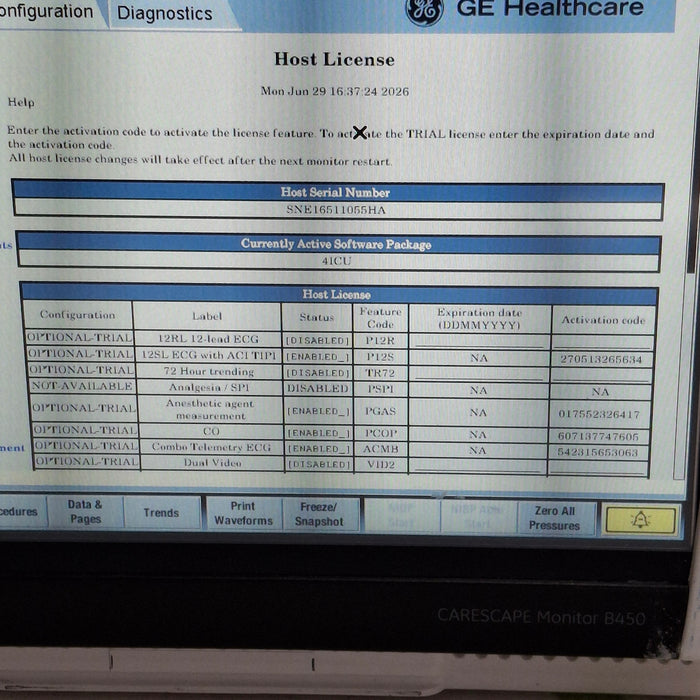
Task: Click the date stamp Mon Jun 29 16:37:24 2026
Action: pos(335,92)
